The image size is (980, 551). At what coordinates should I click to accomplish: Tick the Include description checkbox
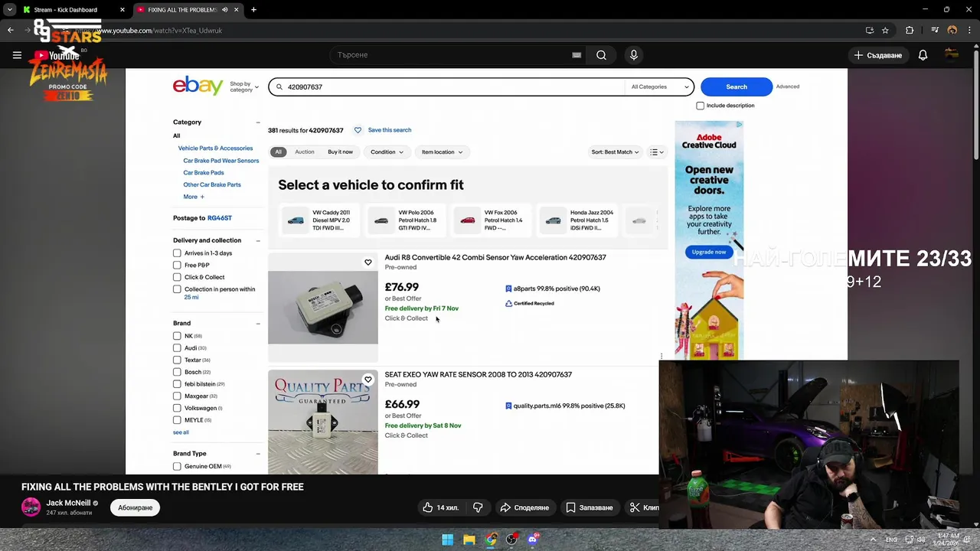[700, 106]
